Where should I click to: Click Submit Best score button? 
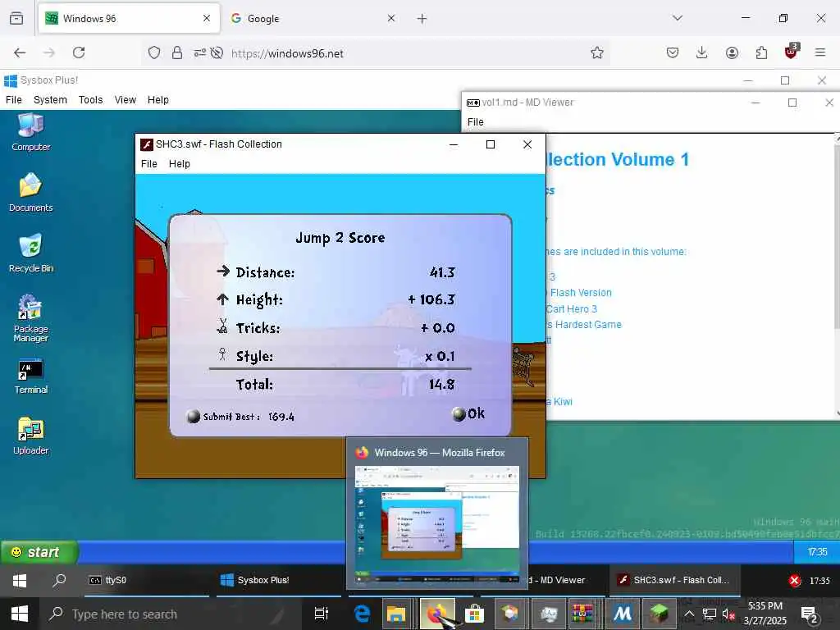click(x=240, y=416)
